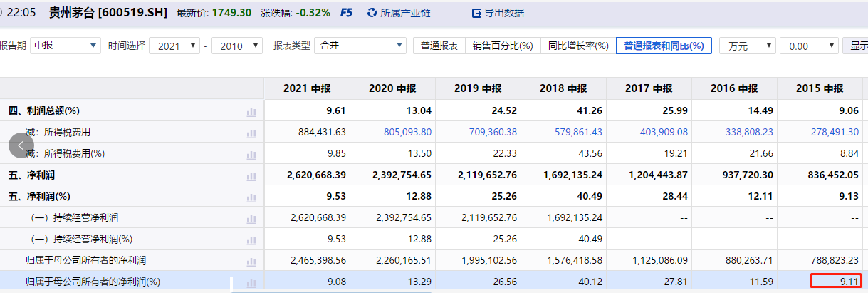Click change percentage -0.32%

tap(311, 13)
